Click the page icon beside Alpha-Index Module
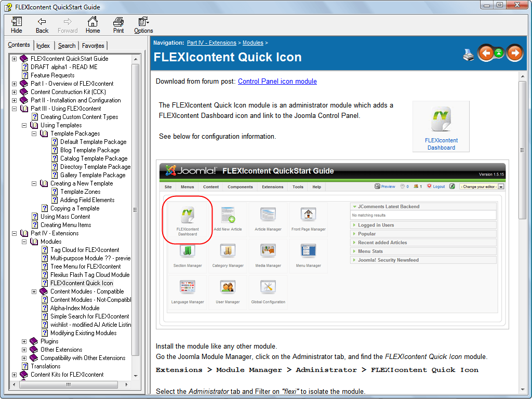This screenshot has width=532, height=399. coord(45,308)
